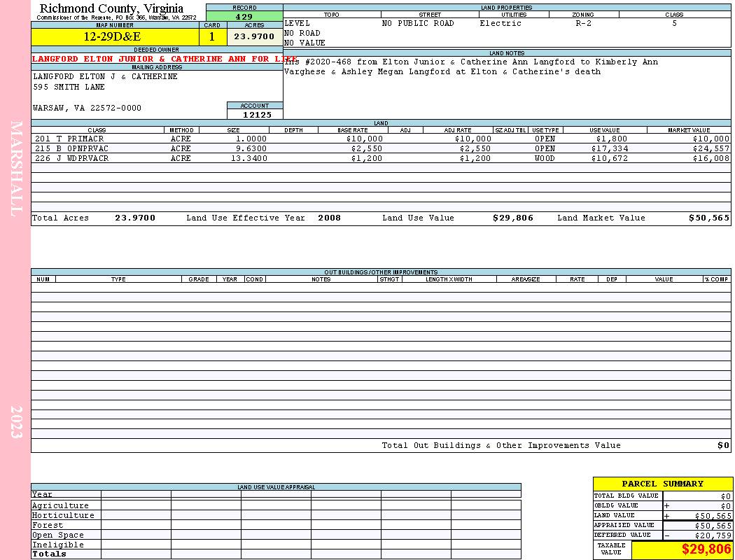Image resolution: width=735 pixels, height=560 pixels.
Task: Click the Richmond County, Virginia title
Action: pyautogui.click(x=111, y=8)
